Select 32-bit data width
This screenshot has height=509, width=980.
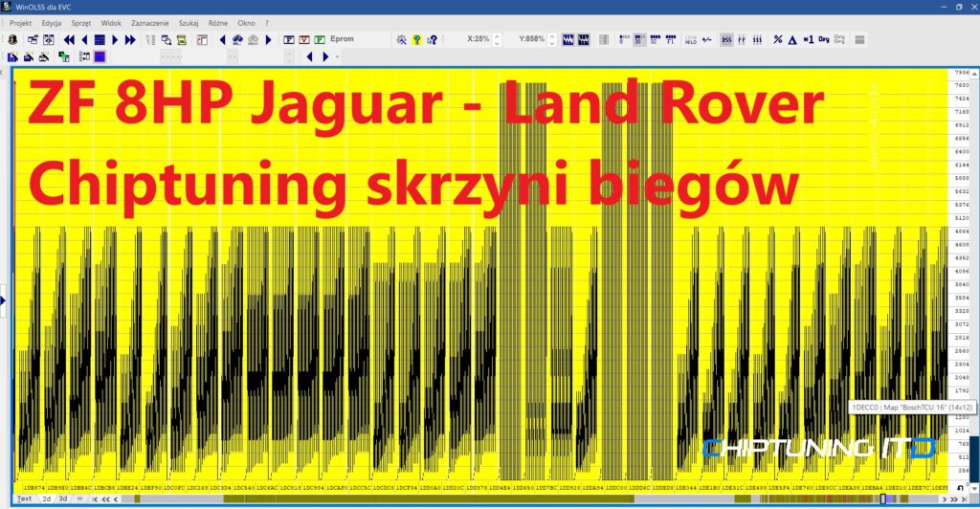655,39
